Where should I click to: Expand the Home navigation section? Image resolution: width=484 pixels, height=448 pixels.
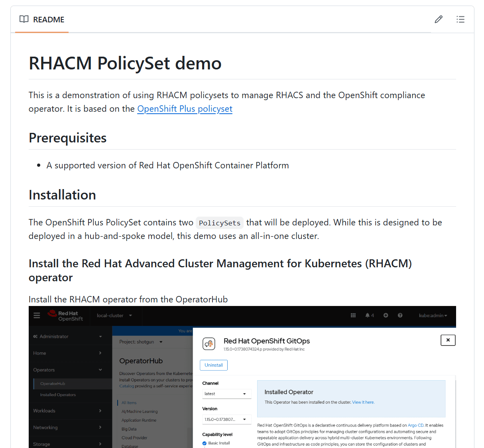[x=67, y=353]
